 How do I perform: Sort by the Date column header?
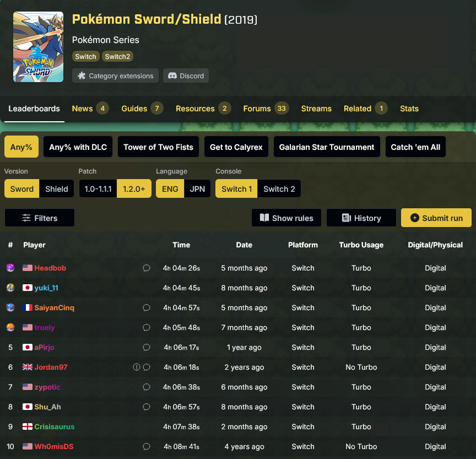coord(244,245)
